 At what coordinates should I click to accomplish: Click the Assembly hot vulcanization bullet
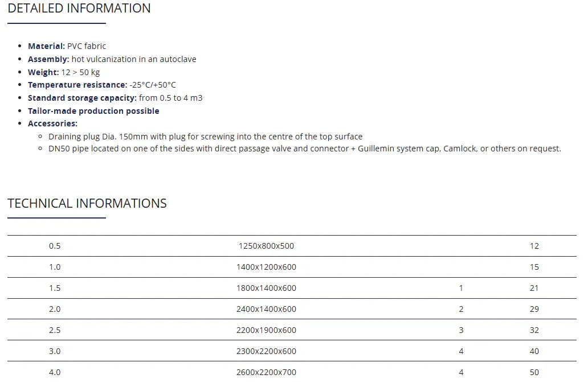click(x=112, y=59)
